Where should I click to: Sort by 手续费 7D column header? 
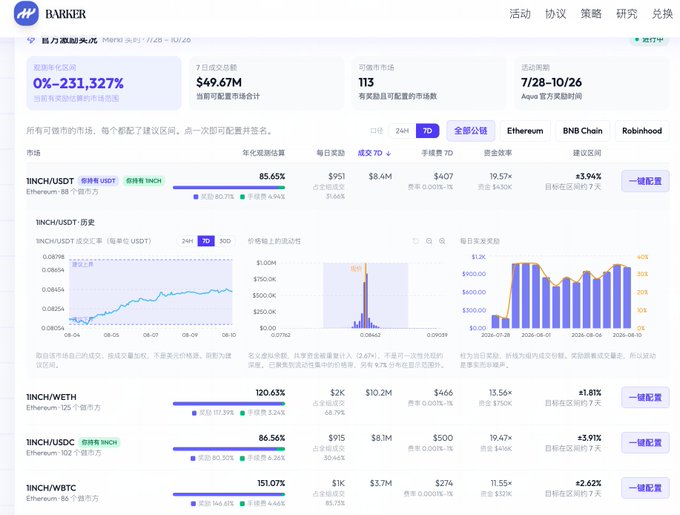pos(437,153)
